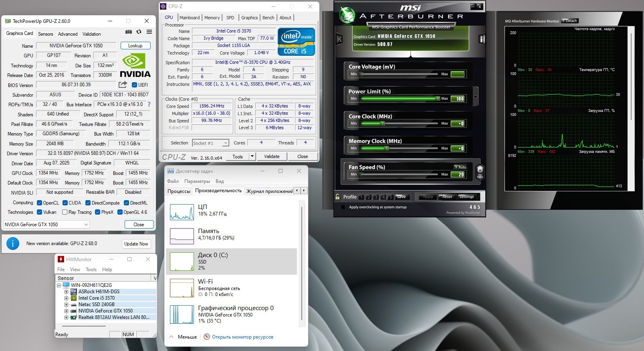Image resolution: width=644 pixels, height=351 pixels.
Task: Take a GPU-Z screenshot via camera icon
Action: tap(128, 32)
